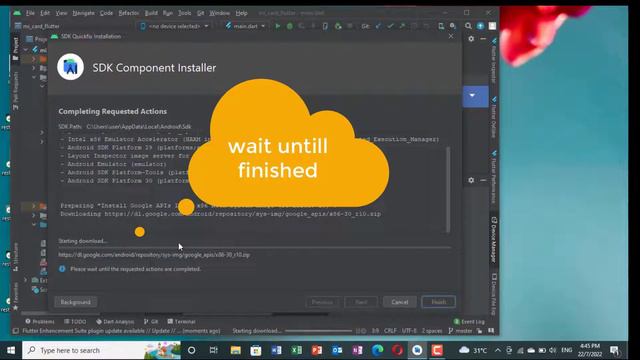This screenshot has width=640, height=360.
Task: Run the app with the green play icon
Action: coord(278,26)
